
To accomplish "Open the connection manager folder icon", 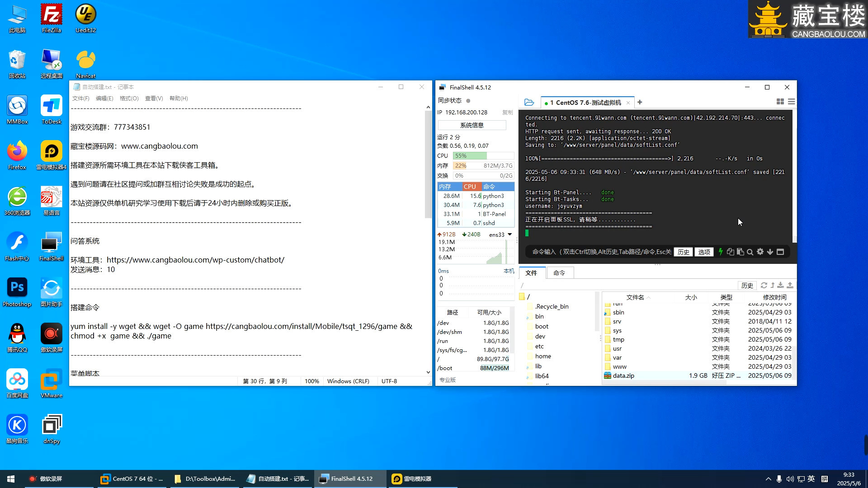I will (x=529, y=102).
